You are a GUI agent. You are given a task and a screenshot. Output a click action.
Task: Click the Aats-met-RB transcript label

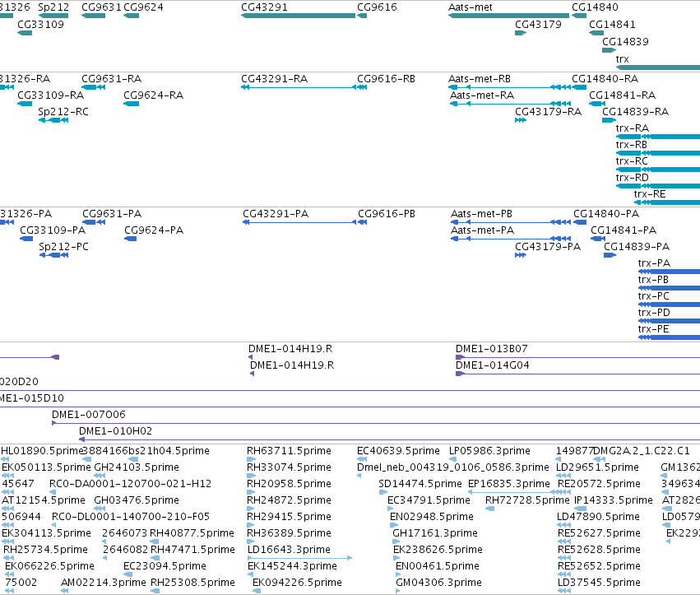click(480, 79)
